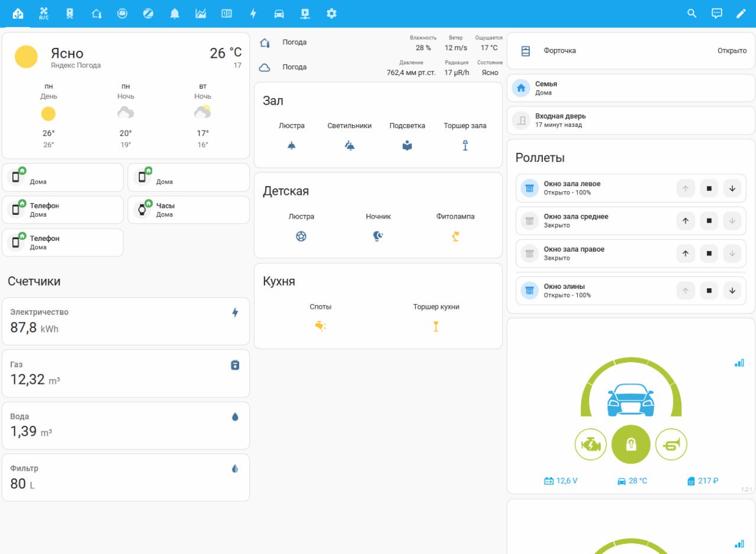
Task: Click the car lock button
Action: click(x=631, y=444)
